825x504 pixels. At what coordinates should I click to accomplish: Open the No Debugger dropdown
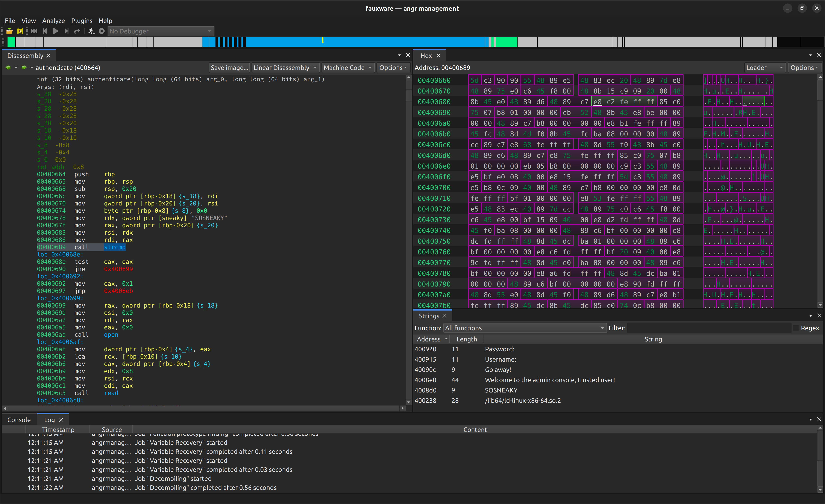point(161,31)
